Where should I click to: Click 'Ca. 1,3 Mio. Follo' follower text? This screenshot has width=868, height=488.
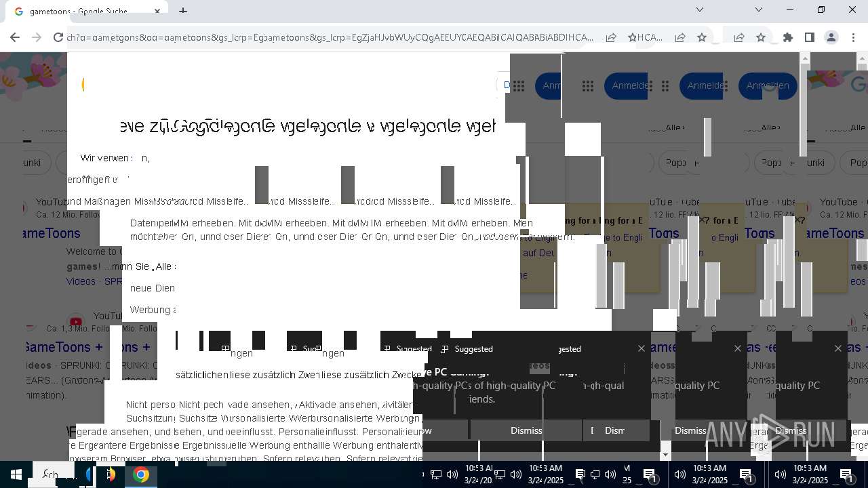click(77, 328)
